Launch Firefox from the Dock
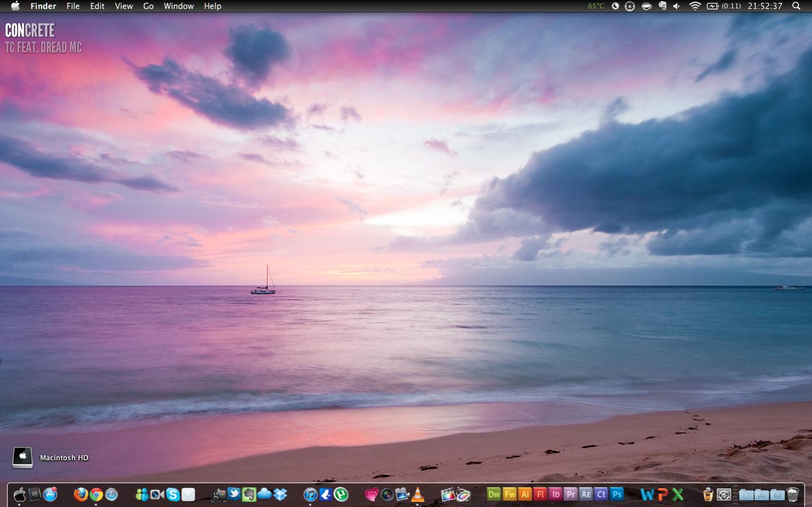 (x=81, y=495)
